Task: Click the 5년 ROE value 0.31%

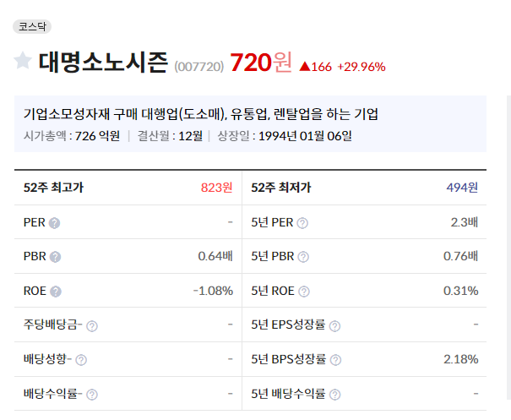Action: 460,291
